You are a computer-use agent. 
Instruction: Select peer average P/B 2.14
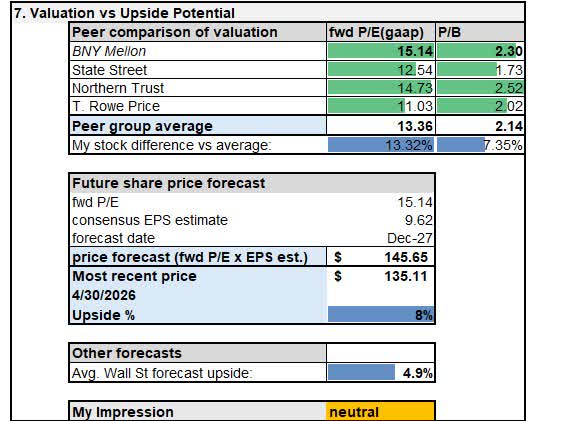point(509,126)
